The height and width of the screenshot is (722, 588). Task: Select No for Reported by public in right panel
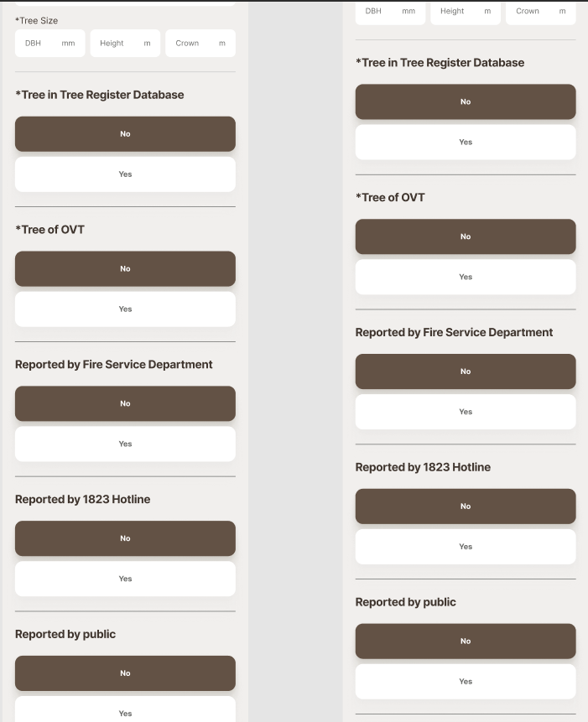point(466,641)
